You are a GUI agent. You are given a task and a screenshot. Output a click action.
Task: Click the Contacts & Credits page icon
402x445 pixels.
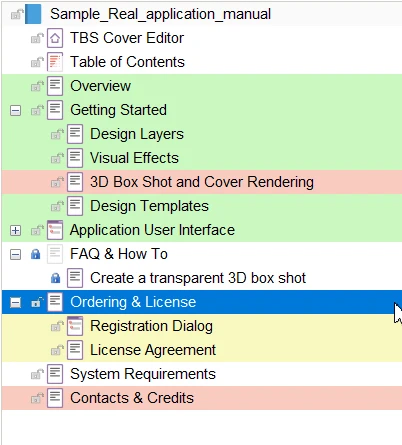click(55, 398)
